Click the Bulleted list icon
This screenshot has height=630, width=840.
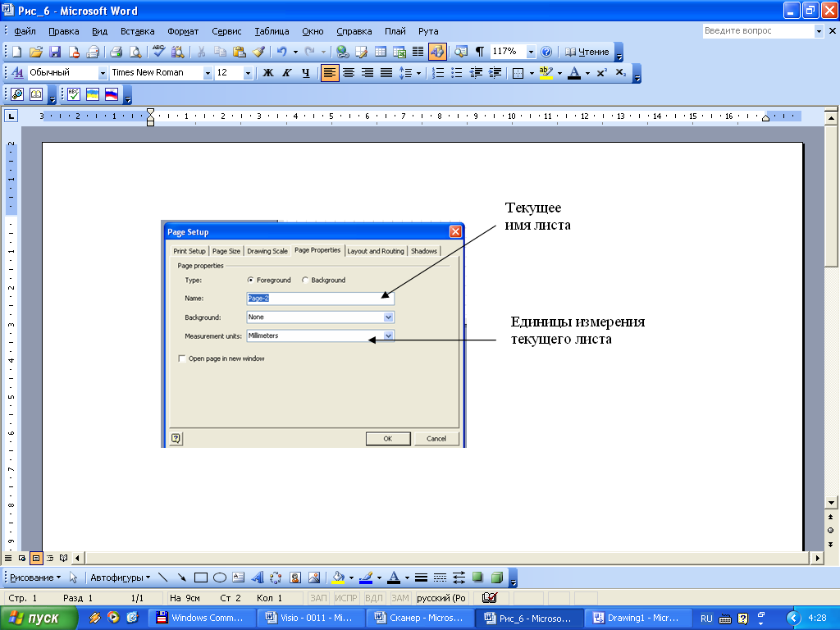point(456,73)
